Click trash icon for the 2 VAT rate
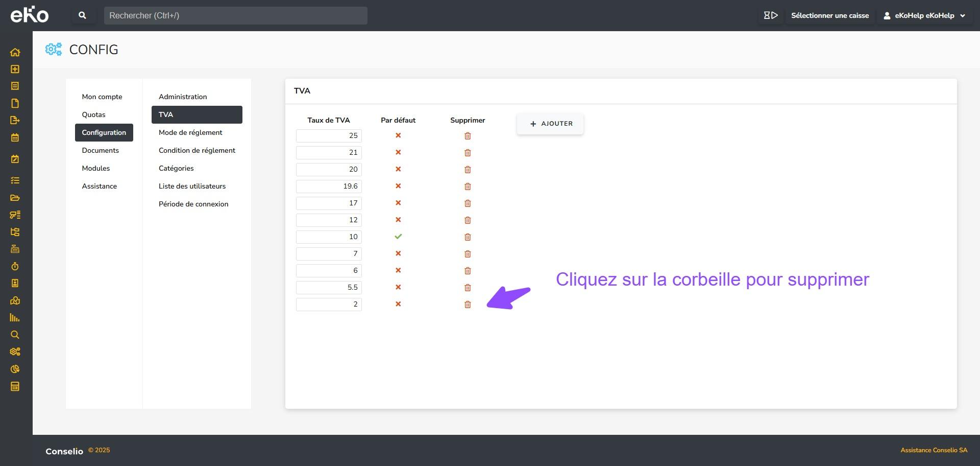Screen dimensions: 980x466 [468, 305]
